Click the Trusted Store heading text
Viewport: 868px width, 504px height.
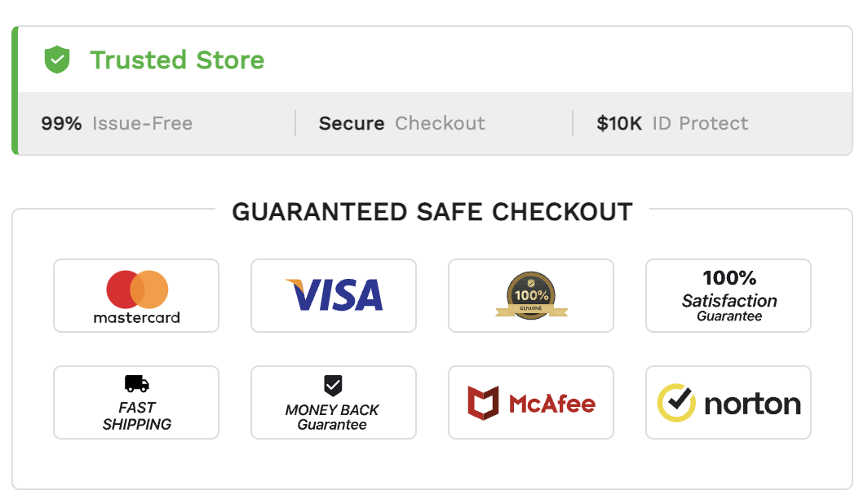(177, 60)
